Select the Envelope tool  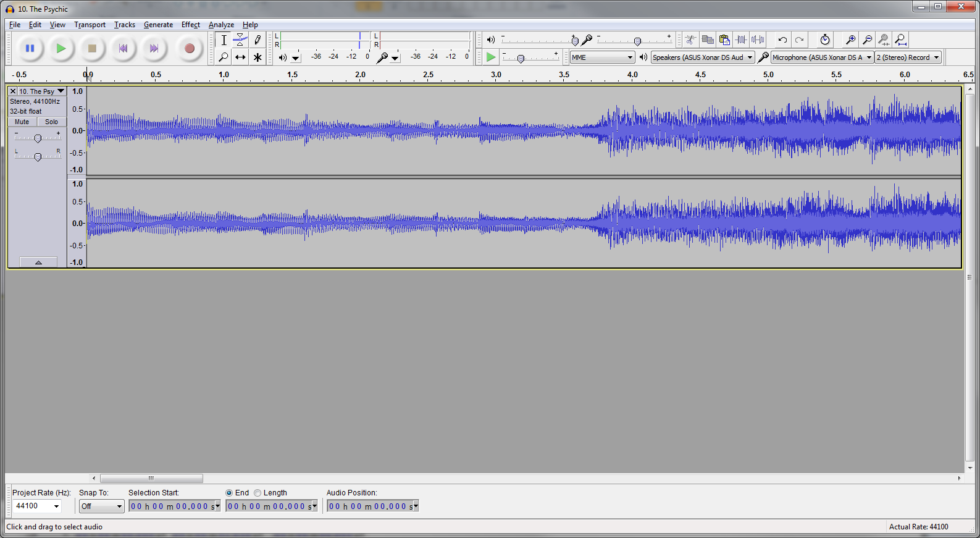tap(240, 40)
